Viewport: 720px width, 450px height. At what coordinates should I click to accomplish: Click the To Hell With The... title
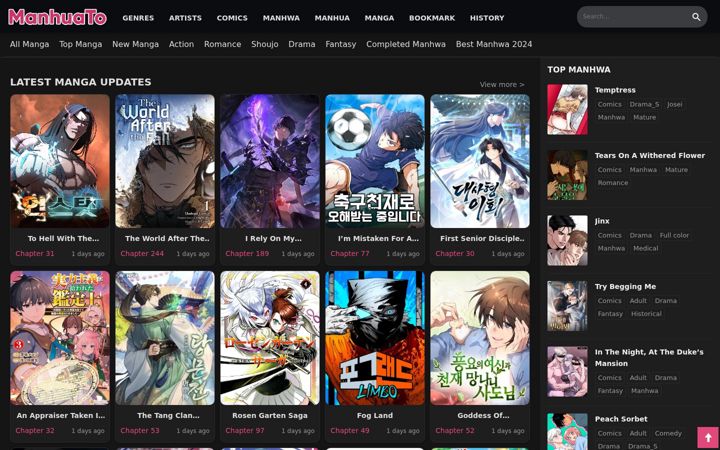pyautogui.click(x=63, y=238)
